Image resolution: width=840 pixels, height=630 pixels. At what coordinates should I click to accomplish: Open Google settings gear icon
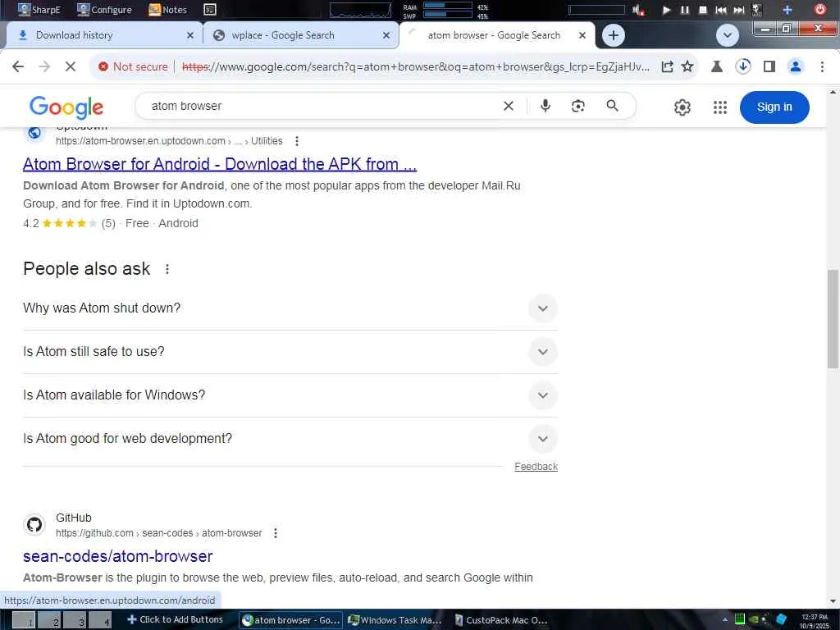coord(682,107)
